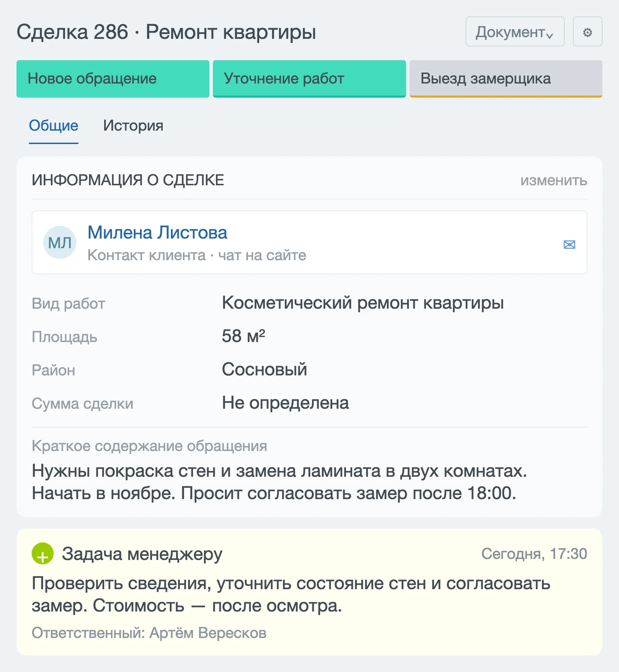Click the Сумма сделки label

(82, 404)
